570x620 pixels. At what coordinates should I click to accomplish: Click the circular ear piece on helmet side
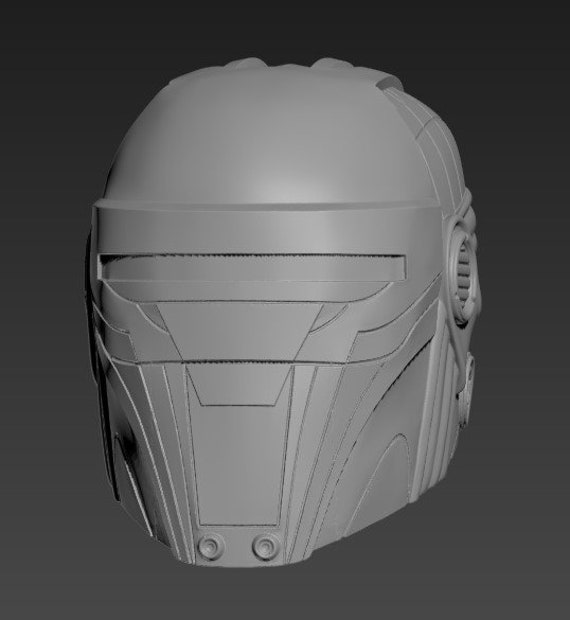click(462, 271)
